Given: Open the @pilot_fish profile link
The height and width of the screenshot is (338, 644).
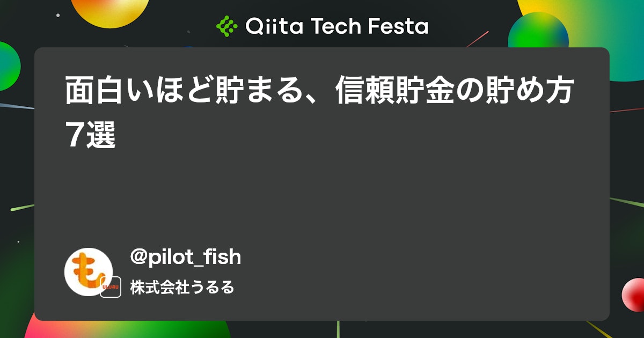Looking at the screenshot, I should 186,257.
